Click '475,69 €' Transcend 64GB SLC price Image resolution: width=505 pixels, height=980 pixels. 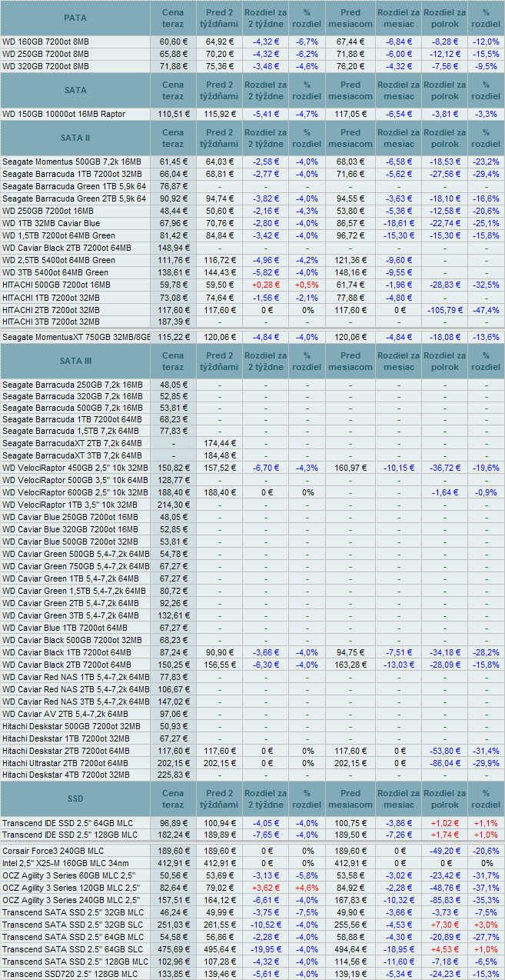[173, 949]
